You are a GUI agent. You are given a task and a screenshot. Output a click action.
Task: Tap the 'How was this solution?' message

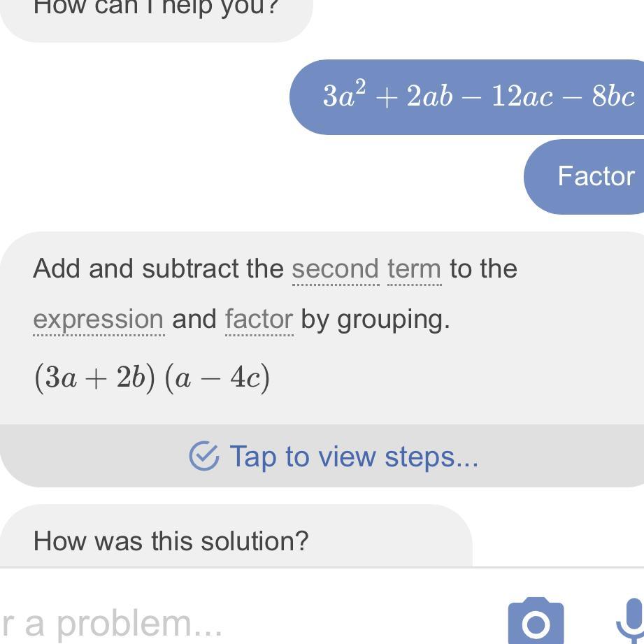pos(171,541)
